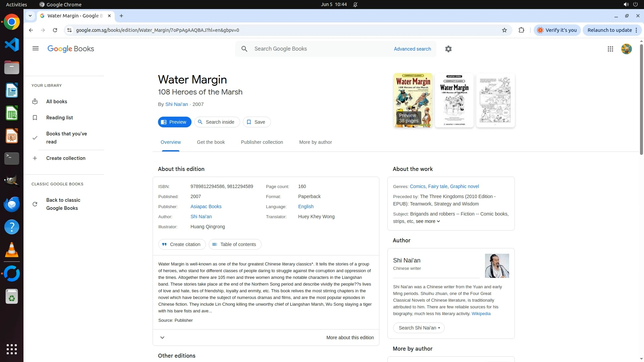Click the blue Preview button
Image resolution: width=644 pixels, height=362 pixels.
(x=174, y=122)
